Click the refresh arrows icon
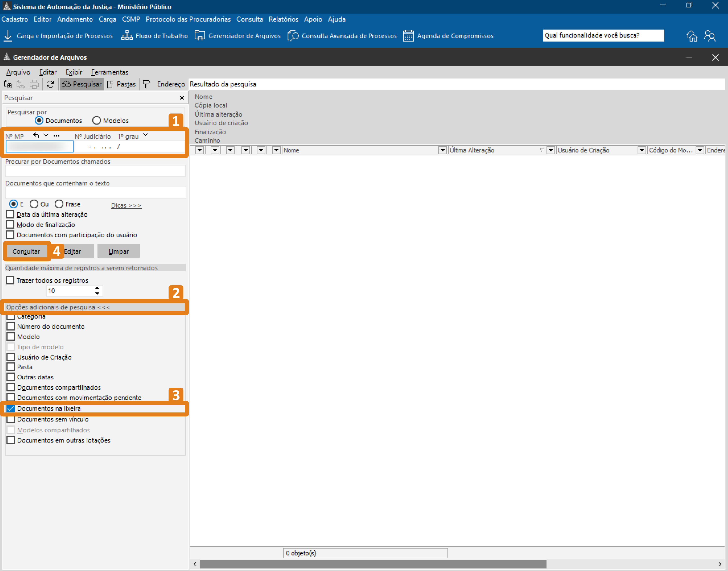The width and height of the screenshot is (728, 571). (x=50, y=84)
